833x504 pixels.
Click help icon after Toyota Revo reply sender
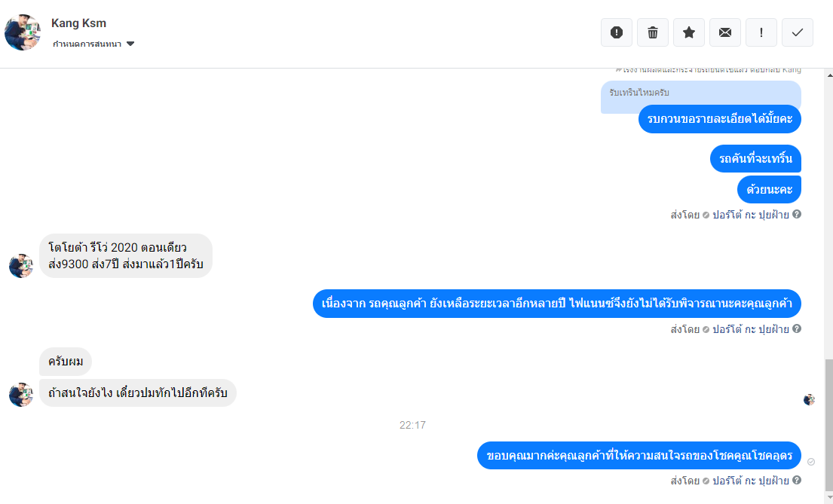click(x=796, y=328)
